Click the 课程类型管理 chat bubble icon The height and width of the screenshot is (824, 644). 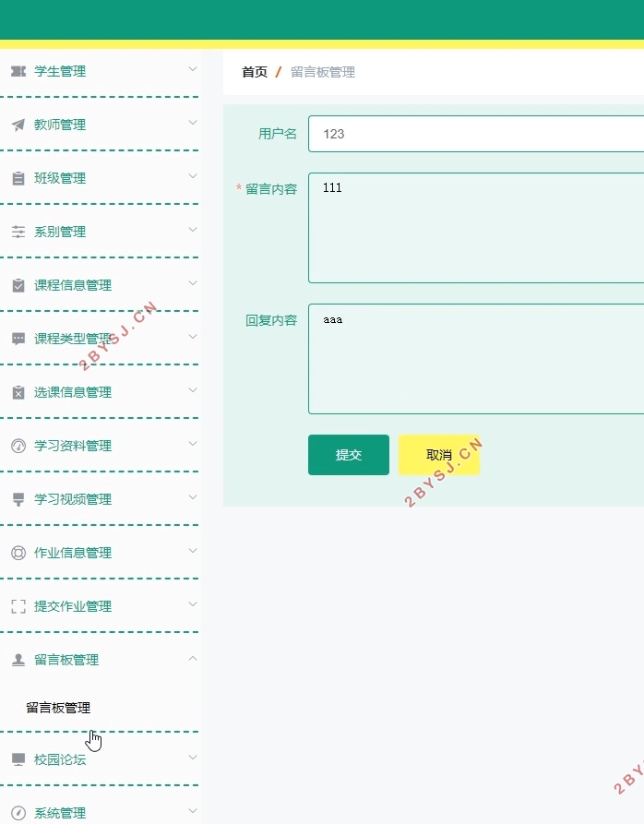(18, 339)
